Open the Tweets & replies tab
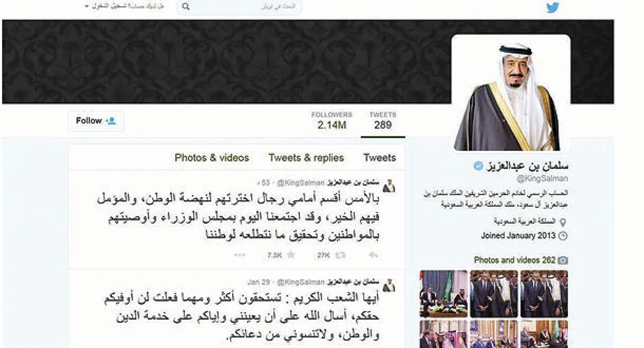Viewport: 644px width, 348px height. coord(306,157)
